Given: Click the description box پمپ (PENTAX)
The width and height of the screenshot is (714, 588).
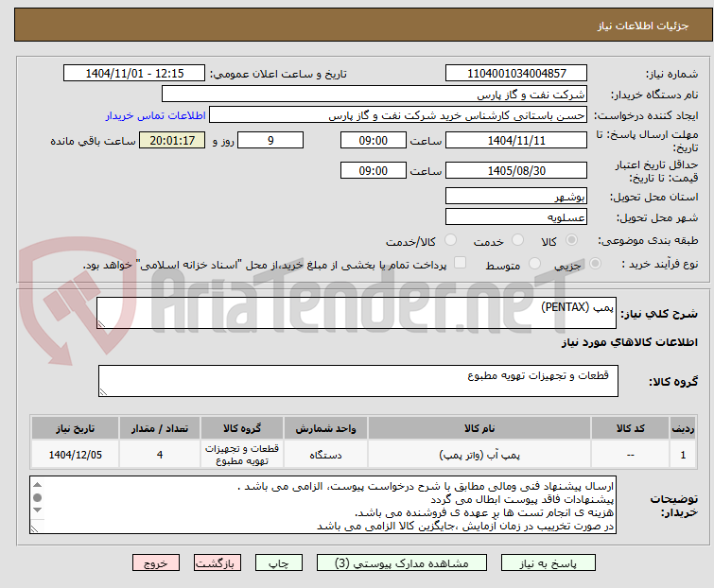Looking at the screenshot, I should click(357, 313).
